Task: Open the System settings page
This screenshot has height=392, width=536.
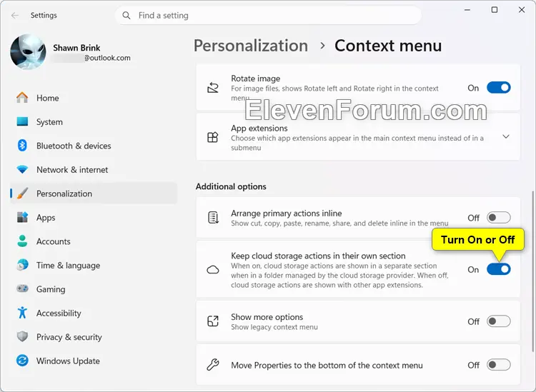Action: click(x=94, y=122)
